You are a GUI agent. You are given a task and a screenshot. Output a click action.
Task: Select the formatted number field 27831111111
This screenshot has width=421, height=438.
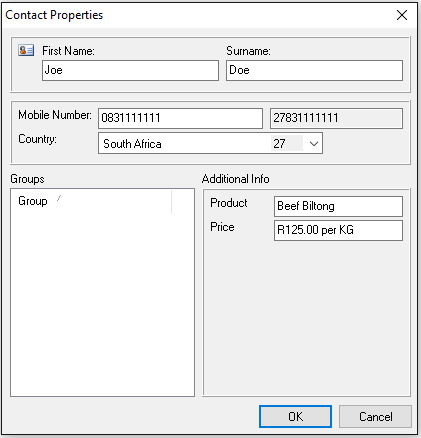(x=336, y=118)
